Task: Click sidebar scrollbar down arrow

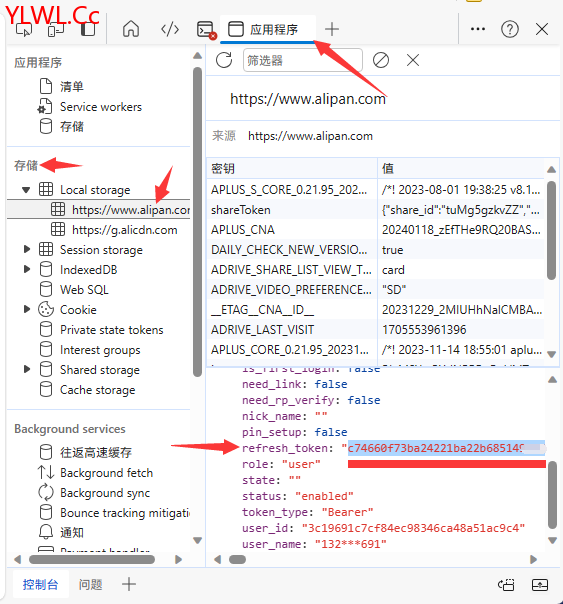Action: 198,540
